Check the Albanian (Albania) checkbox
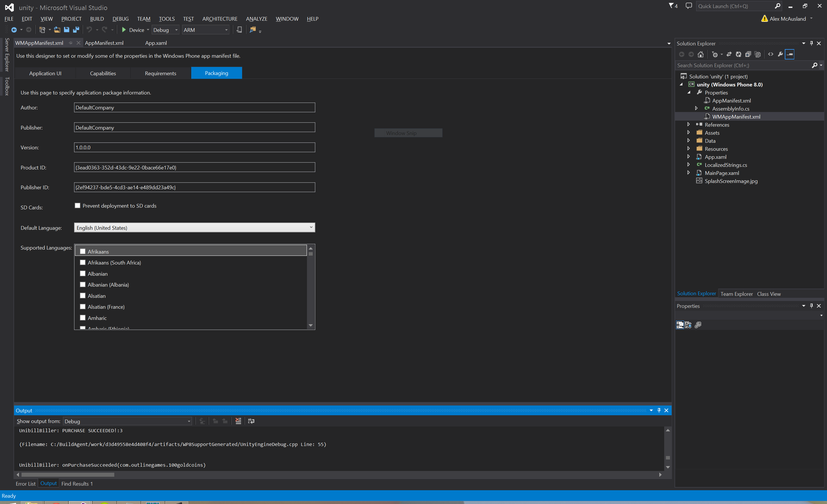The height and width of the screenshot is (504, 827). 83,285
